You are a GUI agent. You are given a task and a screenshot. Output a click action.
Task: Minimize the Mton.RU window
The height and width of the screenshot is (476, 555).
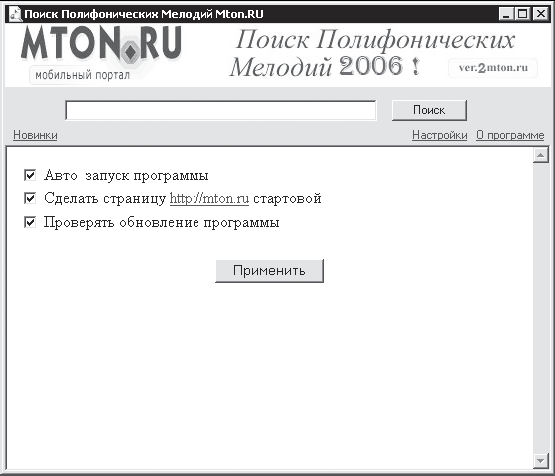[x=506, y=14]
